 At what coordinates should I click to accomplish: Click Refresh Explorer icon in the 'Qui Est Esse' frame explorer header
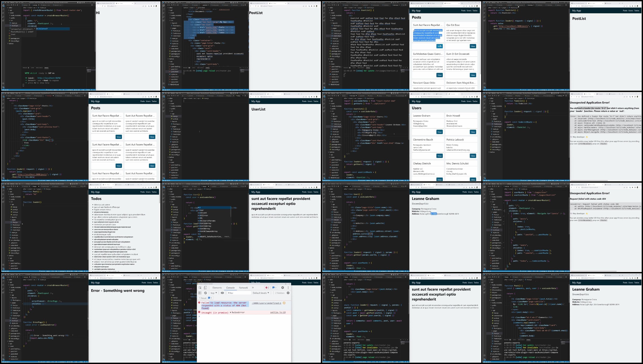336,5
